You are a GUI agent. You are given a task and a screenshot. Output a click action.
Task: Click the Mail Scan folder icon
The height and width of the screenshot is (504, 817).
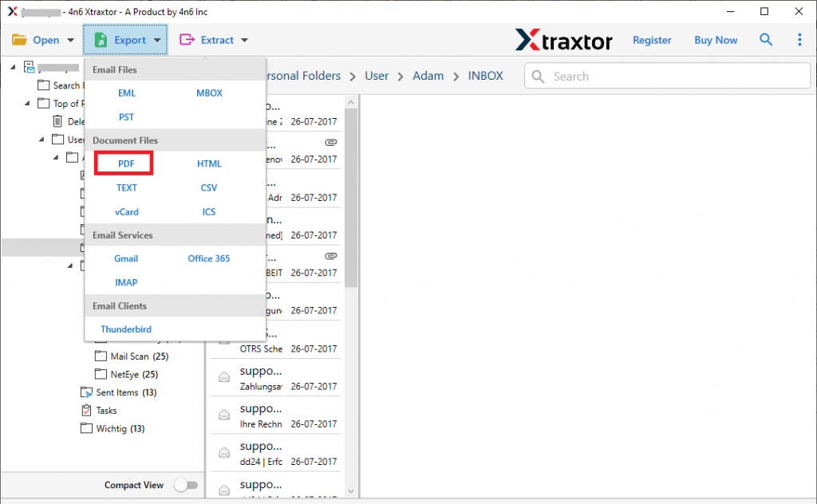(101, 356)
